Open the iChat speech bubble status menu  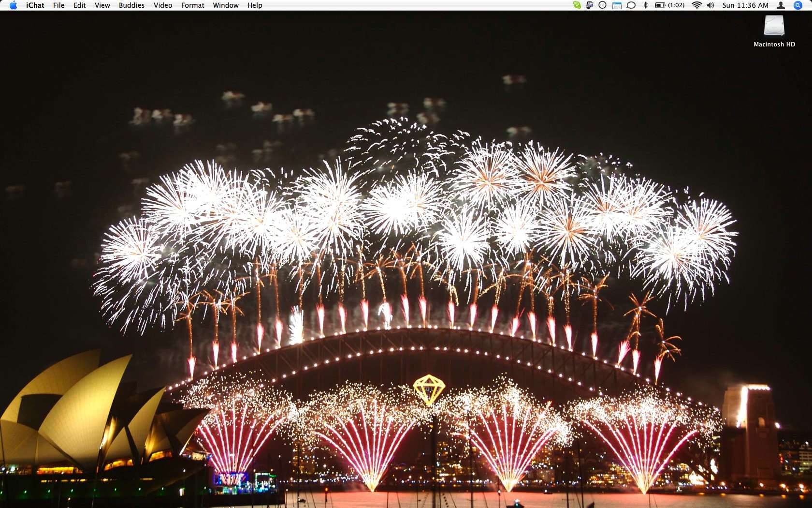[631, 5]
